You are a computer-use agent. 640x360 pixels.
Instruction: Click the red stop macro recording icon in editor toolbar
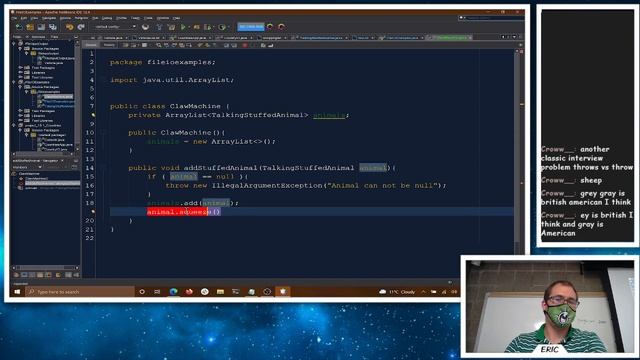(x=245, y=45)
